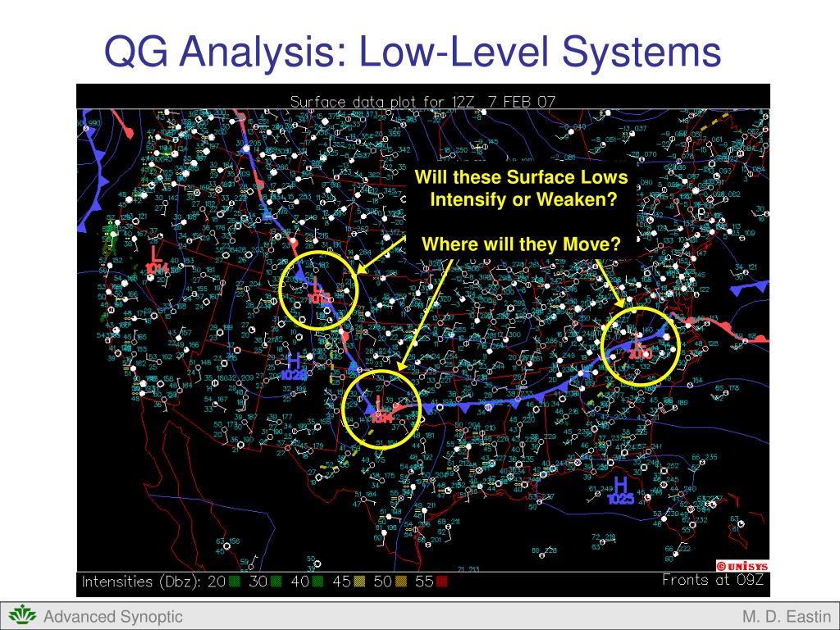The height and width of the screenshot is (630, 840).
Task: Click the 45 dBz intensity swatch
Action: tap(359, 582)
